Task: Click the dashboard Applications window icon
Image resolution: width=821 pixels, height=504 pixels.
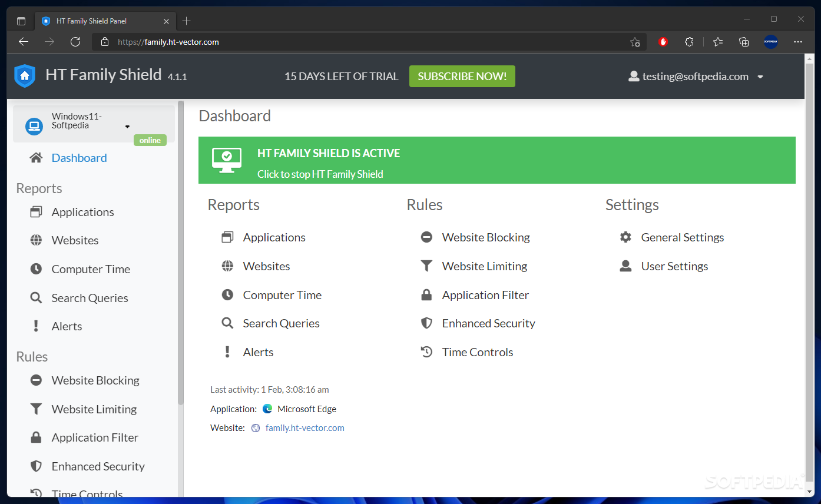Action: tap(227, 237)
